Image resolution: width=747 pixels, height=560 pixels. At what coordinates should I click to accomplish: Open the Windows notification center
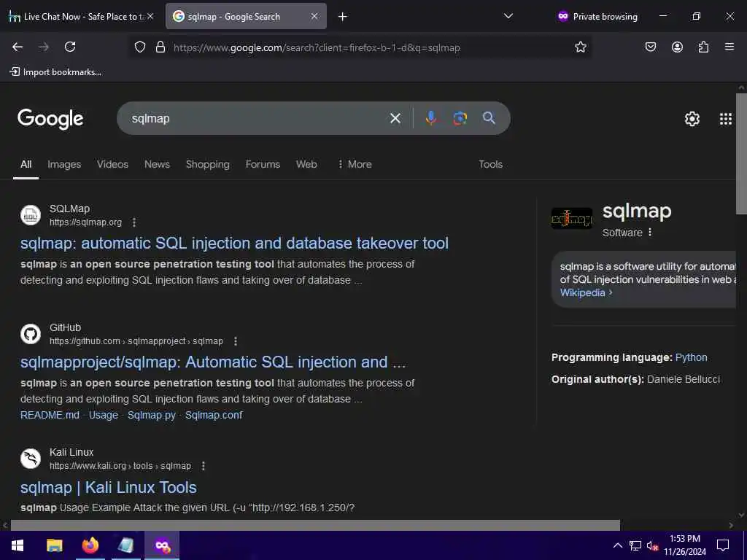[723, 545]
